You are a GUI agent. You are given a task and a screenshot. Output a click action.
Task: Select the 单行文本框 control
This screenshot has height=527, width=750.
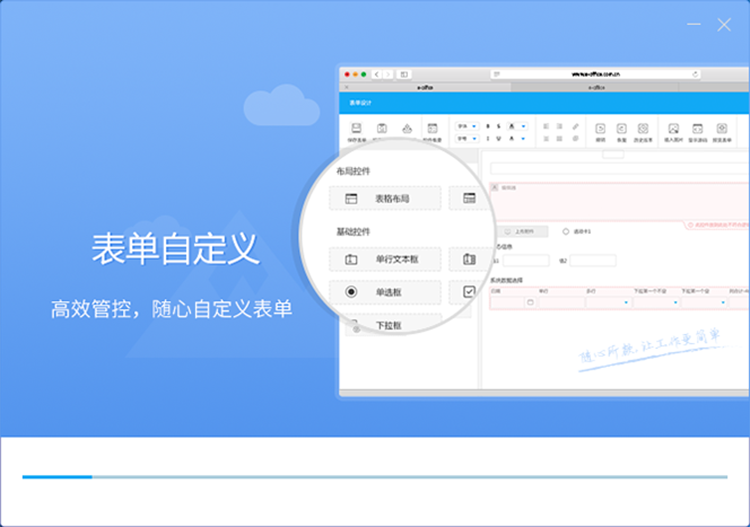385,259
